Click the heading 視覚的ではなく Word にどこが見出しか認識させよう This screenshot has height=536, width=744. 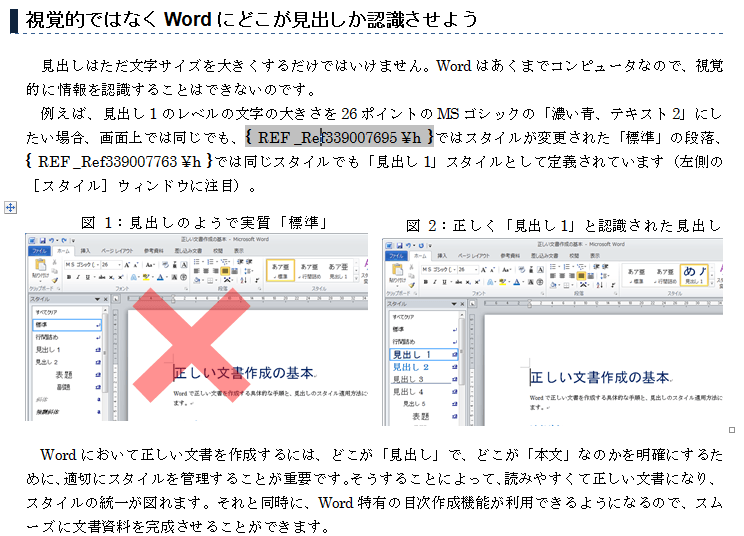coord(251,19)
